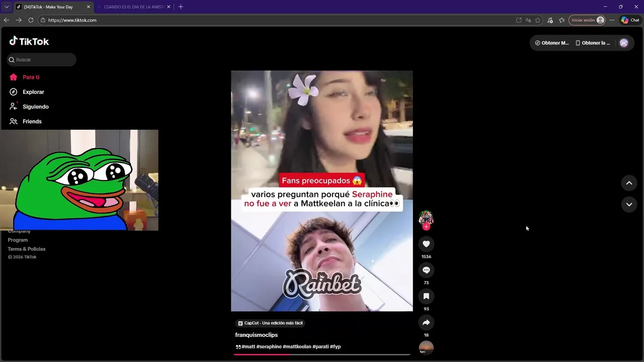Viewport: 644px width, 362px height.
Task: Open the #parati hashtag
Action: point(320,347)
